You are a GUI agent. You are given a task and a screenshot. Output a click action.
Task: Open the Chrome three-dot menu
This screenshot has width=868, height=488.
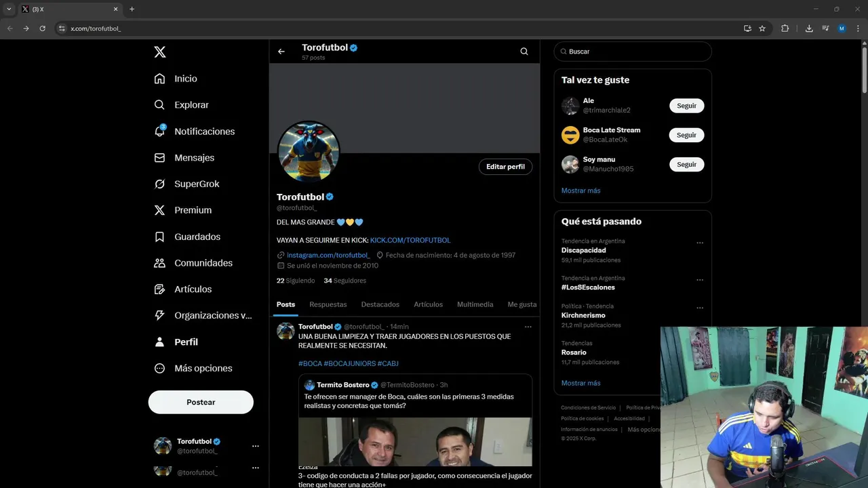click(x=858, y=28)
